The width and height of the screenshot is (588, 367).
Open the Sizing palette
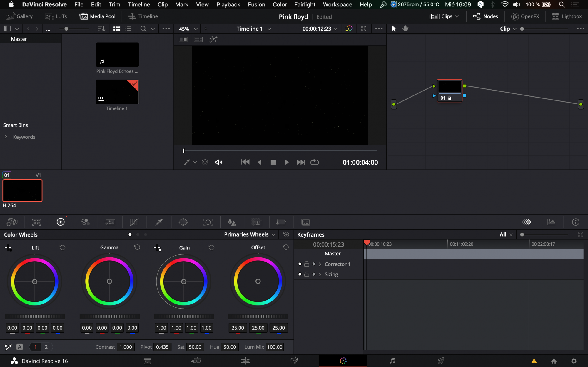pyautogui.click(x=281, y=222)
